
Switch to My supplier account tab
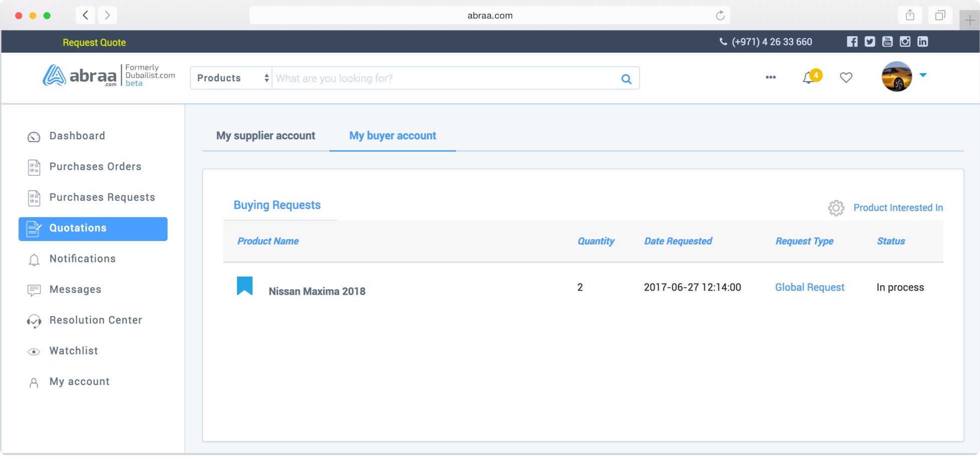tap(266, 136)
